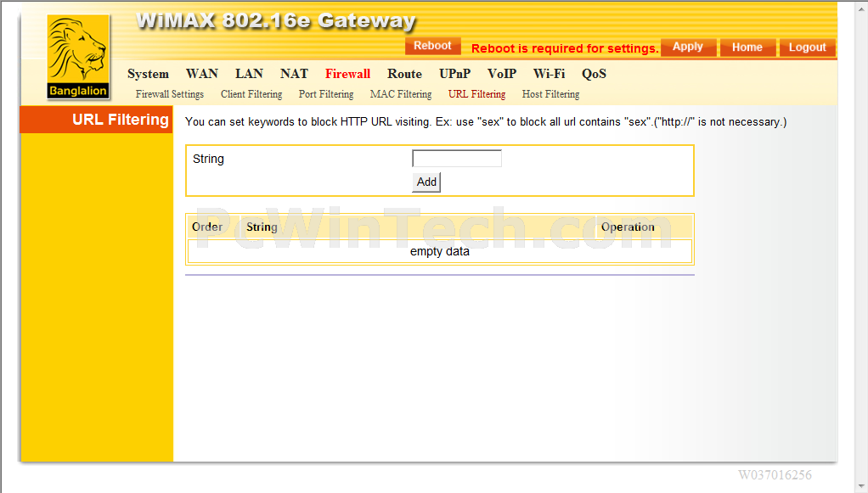Open the VoIP menu
Screen dimensions: 868x493
(x=502, y=74)
